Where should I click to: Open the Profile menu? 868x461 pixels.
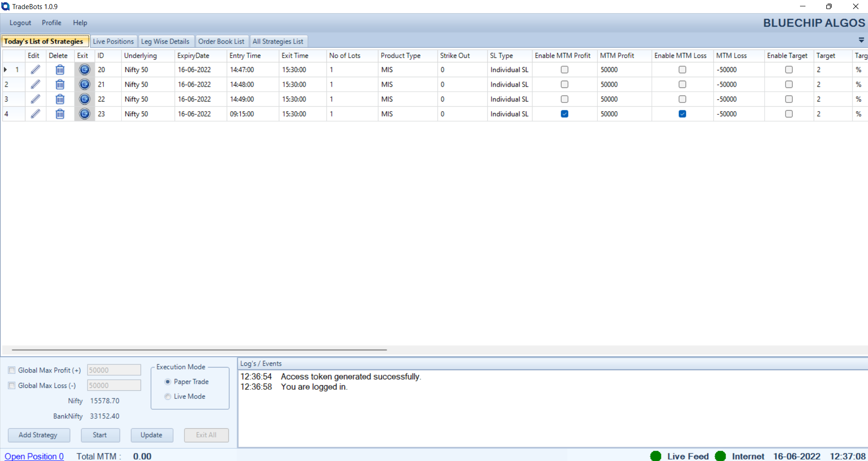(52, 23)
